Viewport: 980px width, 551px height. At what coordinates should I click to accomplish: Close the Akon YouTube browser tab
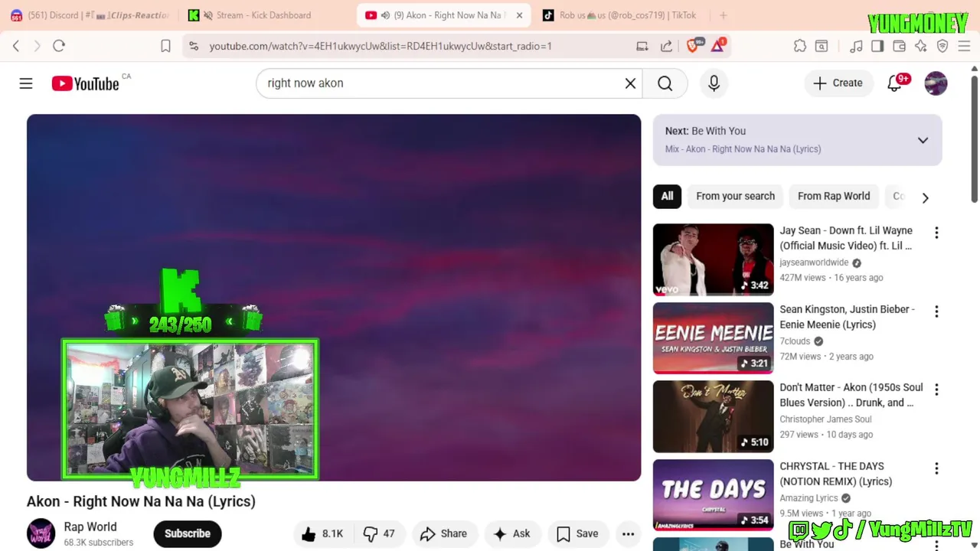519,15
